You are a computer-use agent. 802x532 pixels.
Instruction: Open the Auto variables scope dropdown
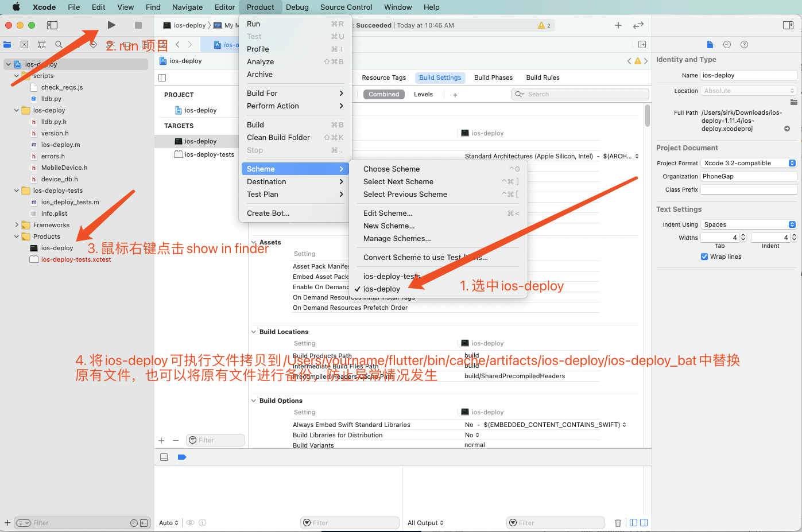169,523
